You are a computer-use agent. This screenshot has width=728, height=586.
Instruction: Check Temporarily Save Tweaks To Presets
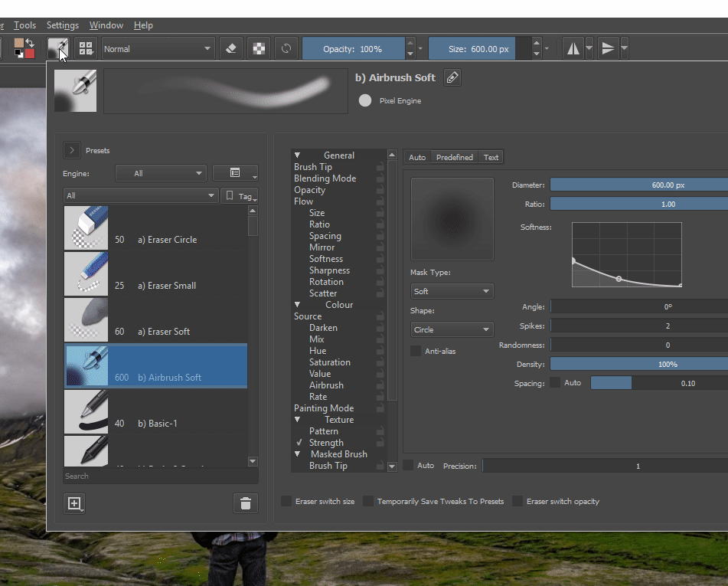coord(368,502)
